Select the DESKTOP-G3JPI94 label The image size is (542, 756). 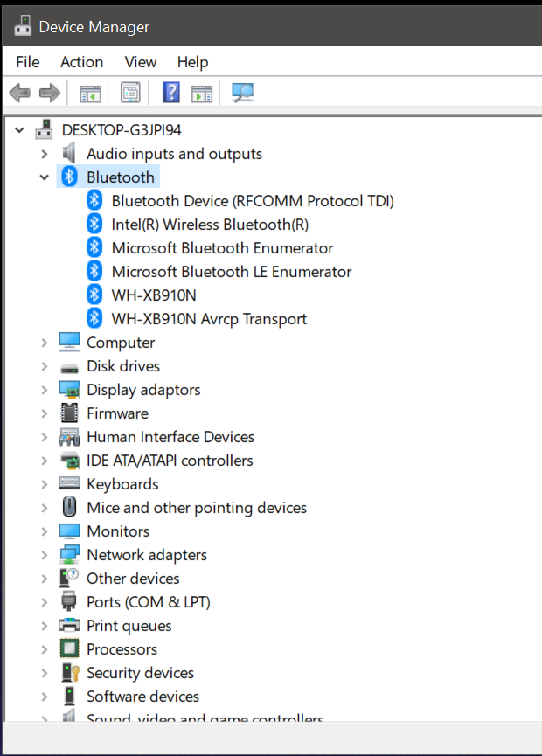click(x=122, y=129)
